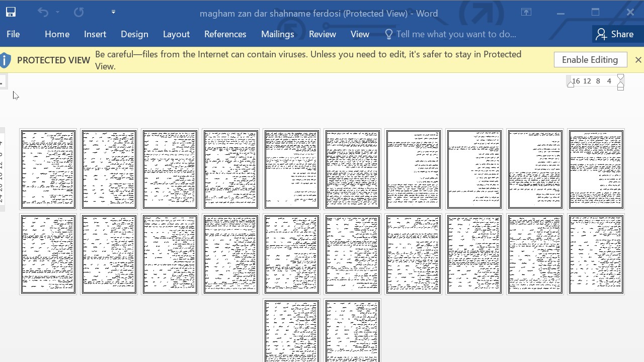The image size is (644, 362).
Task: Open the References tab
Action: pyautogui.click(x=225, y=34)
